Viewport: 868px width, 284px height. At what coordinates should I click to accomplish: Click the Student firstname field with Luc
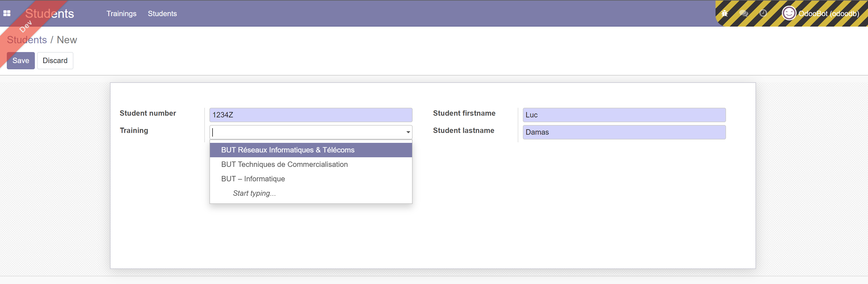[x=624, y=115]
